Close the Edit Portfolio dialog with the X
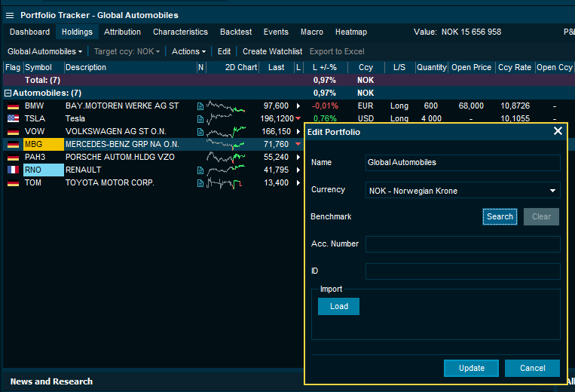 pos(558,131)
